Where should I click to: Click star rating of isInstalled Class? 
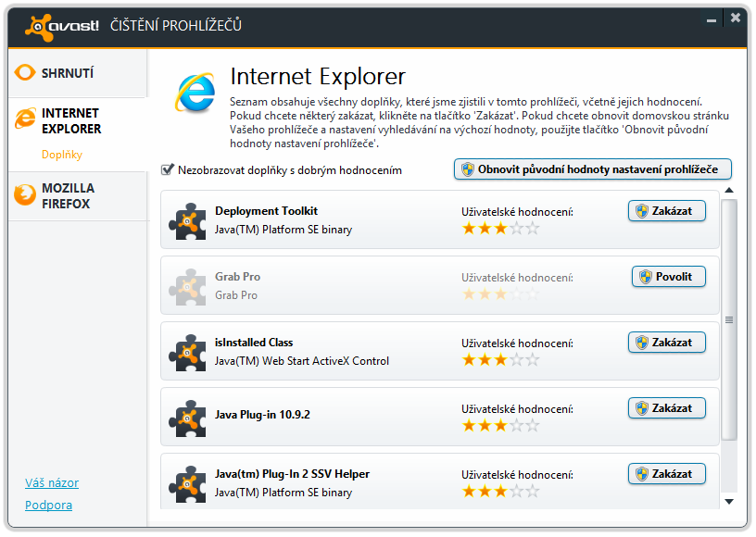tap(500, 360)
